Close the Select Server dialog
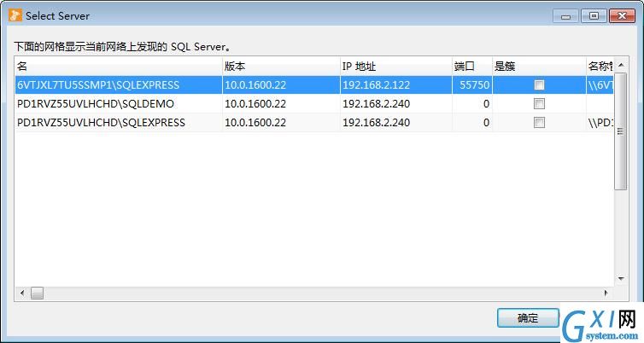 coord(622,16)
